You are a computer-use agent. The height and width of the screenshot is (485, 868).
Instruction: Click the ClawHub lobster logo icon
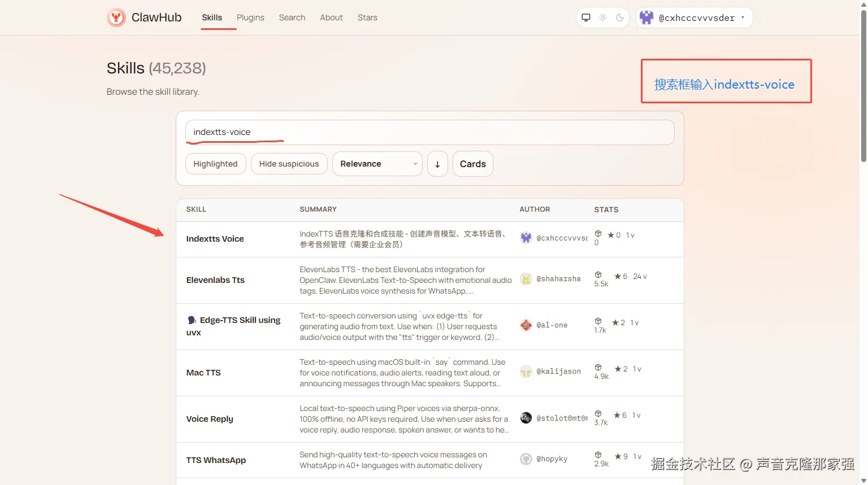[116, 18]
